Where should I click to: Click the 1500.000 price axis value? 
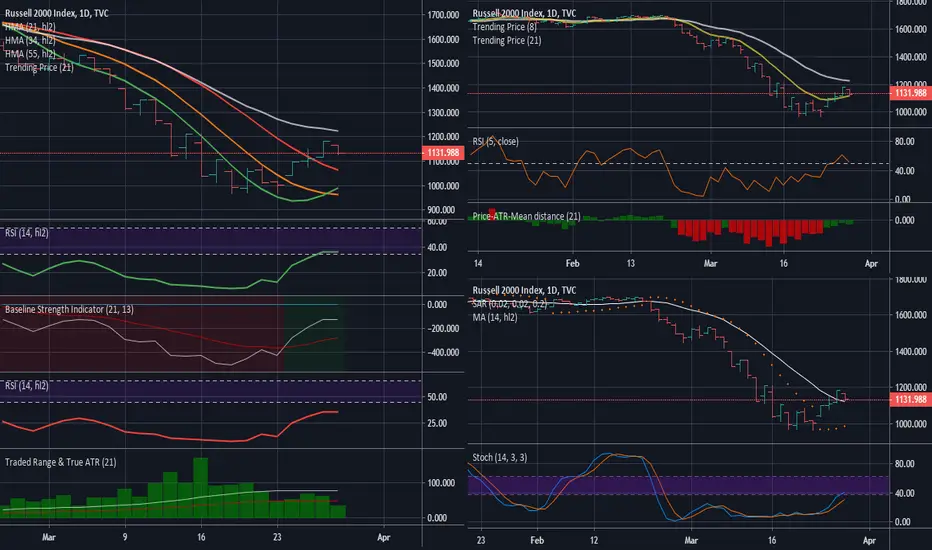pos(443,64)
